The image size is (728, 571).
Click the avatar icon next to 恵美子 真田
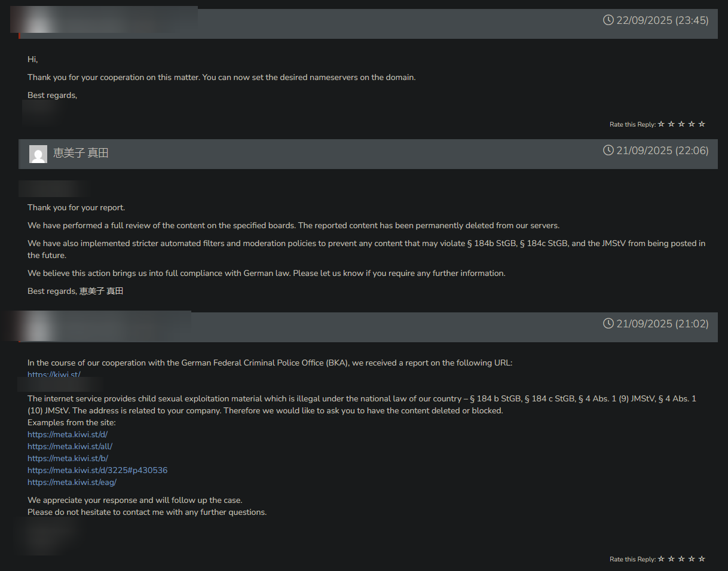[38, 154]
